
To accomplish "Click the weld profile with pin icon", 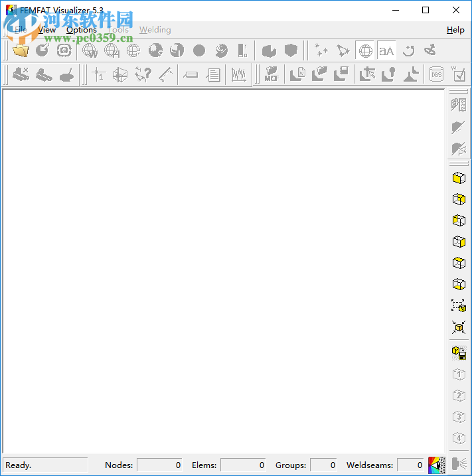I will click(389, 74).
